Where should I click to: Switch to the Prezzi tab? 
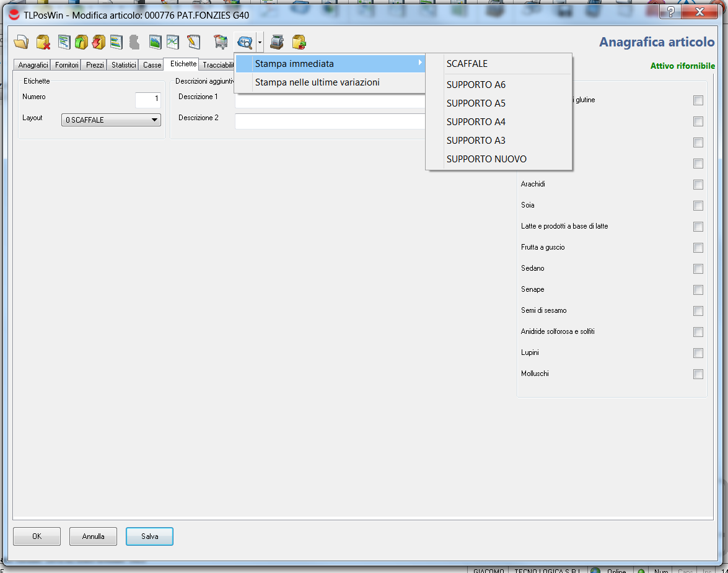[x=95, y=65]
